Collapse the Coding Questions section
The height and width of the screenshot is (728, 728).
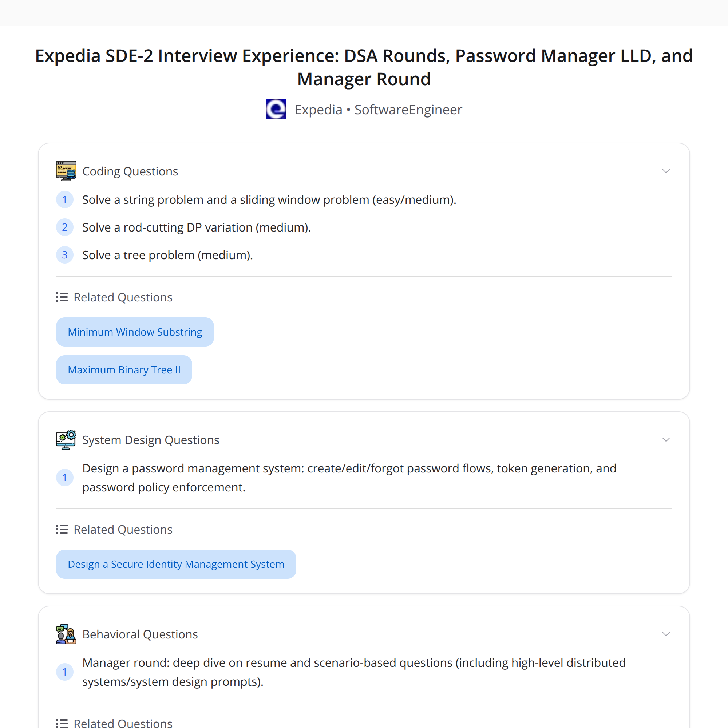pos(666,171)
